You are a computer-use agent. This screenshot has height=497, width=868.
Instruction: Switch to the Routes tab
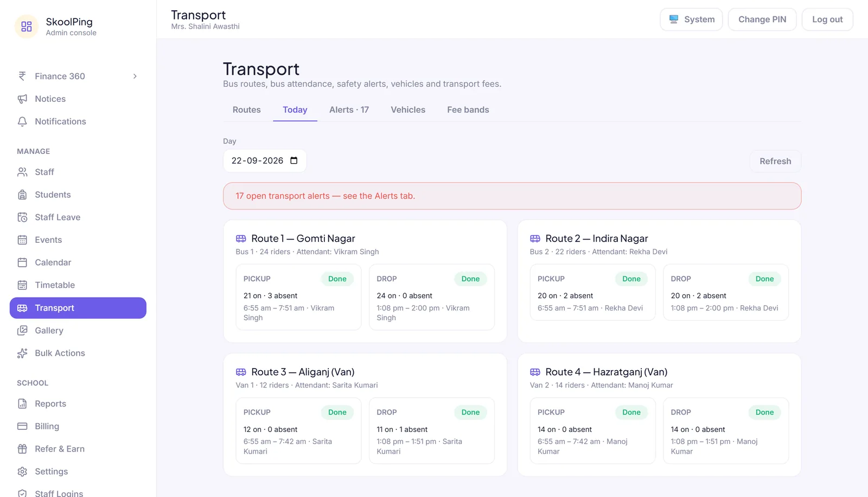[x=246, y=110]
